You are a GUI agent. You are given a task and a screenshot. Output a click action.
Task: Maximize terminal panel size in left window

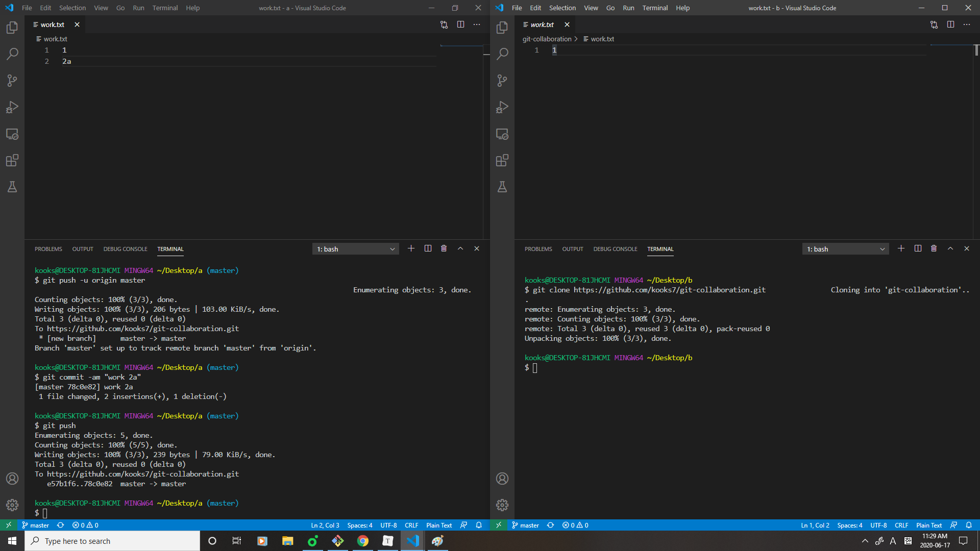tap(460, 248)
